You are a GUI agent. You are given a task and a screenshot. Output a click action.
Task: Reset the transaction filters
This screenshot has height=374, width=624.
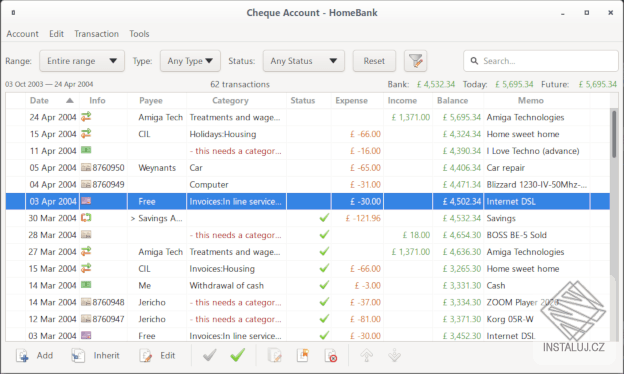pyautogui.click(x=374, y=61)
